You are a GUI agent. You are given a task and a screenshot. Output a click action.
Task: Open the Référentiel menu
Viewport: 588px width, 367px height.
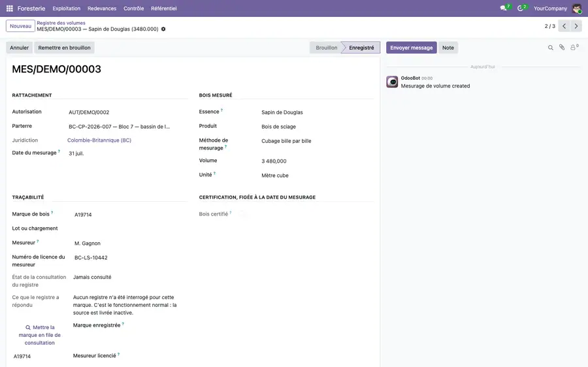tap(163, 8)
